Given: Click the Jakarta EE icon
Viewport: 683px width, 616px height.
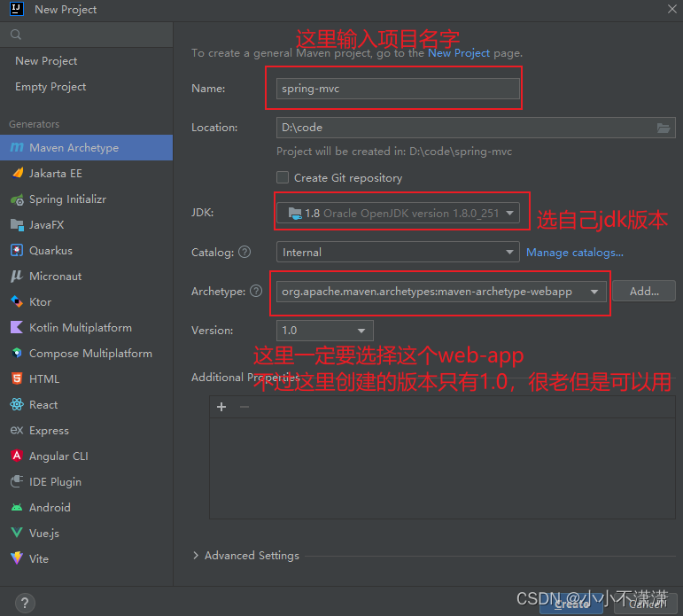Looking at the screenshot, I should point(18,173).
